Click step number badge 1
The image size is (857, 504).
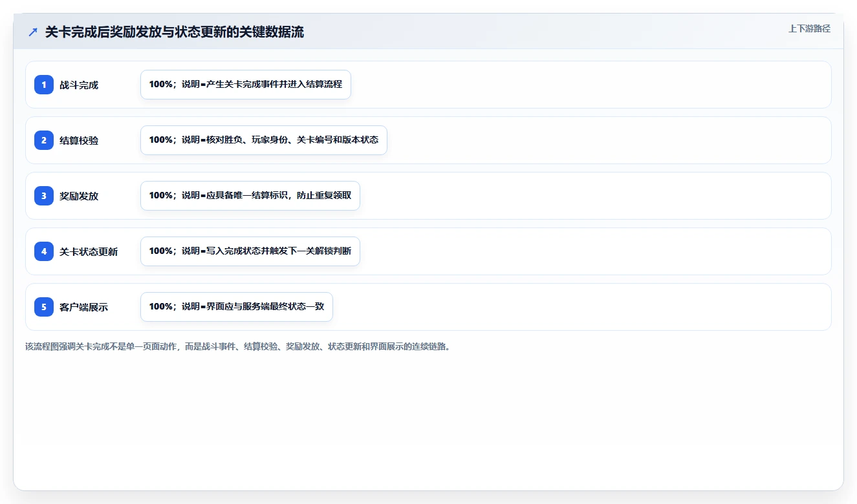tap(44, 85)
